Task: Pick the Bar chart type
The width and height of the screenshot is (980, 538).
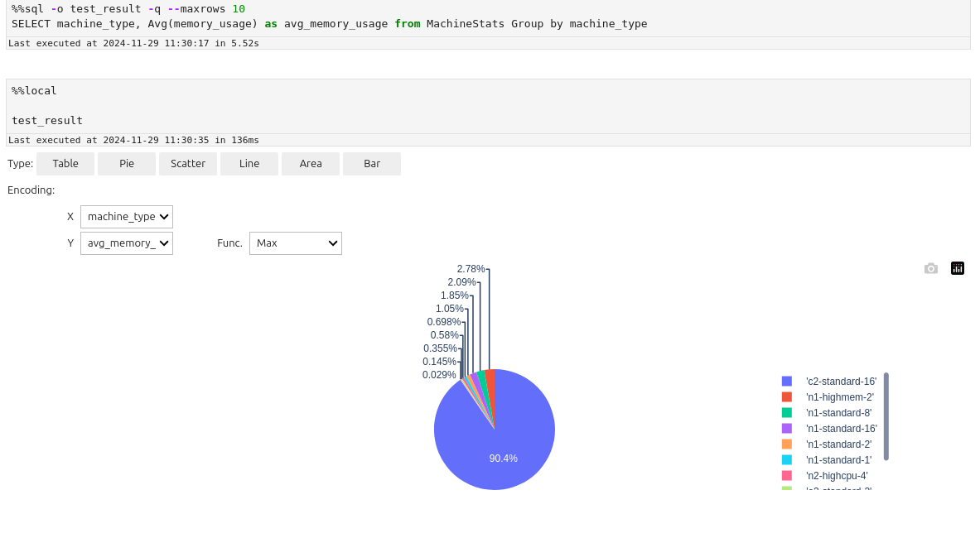Action: [x=372, y=164]
